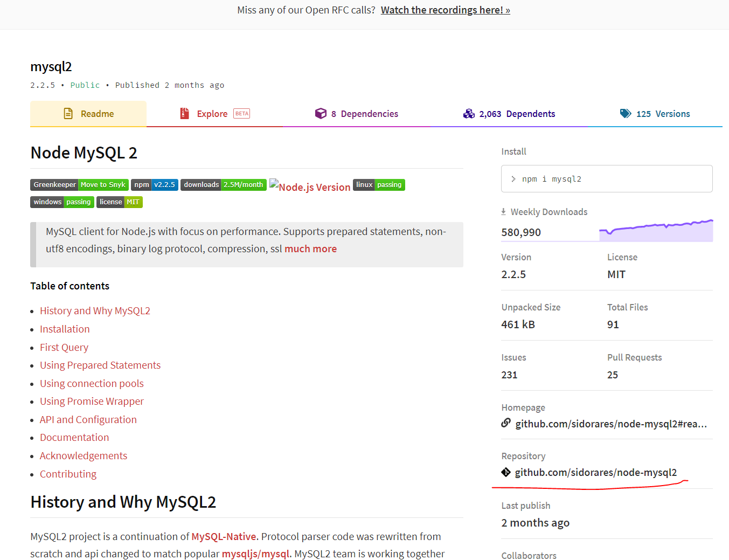Click the downloads 2.5M/month badge
Image resolution: width=729 pixels, height=560 pixels.
click(224, 184)
